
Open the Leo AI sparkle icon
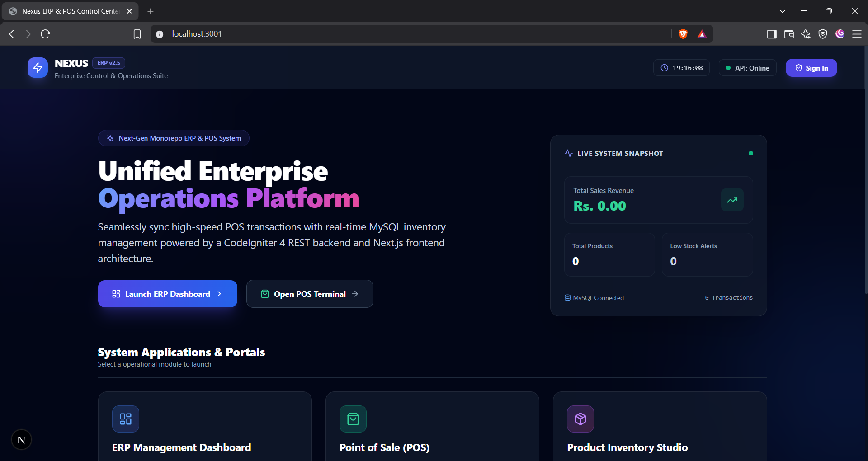click(x=806, y=34)
